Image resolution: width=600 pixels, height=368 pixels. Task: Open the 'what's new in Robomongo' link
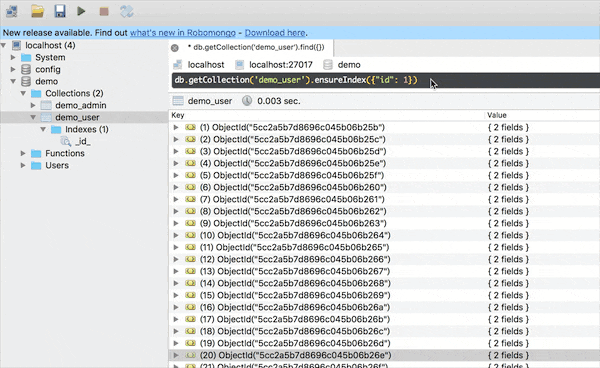tap(183, 33)
